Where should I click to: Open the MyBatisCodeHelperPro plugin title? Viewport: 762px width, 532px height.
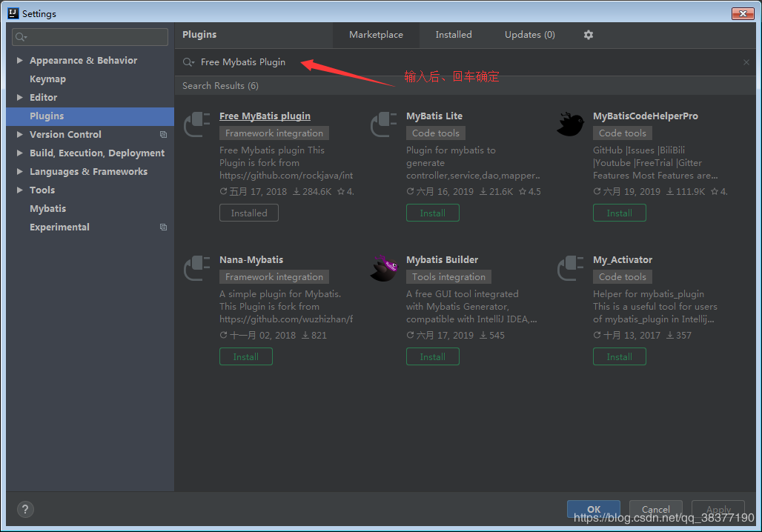pos(646,116)
